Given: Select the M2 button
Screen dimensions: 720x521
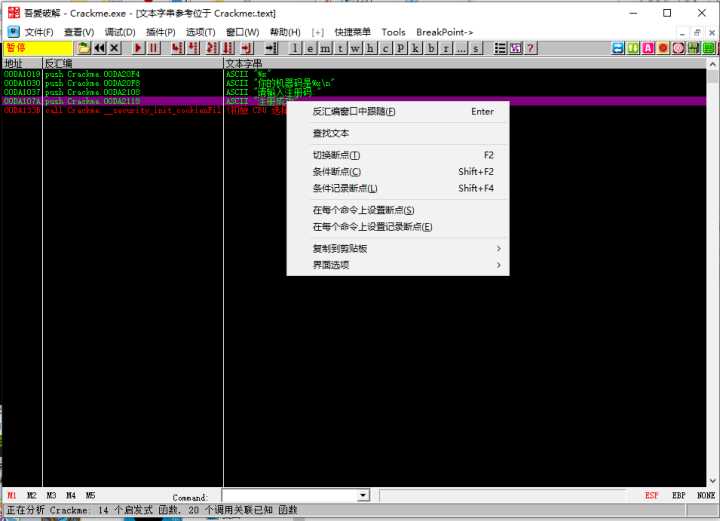Looking at the screenshot, I should pyautogui.click(x=31, y=495).
